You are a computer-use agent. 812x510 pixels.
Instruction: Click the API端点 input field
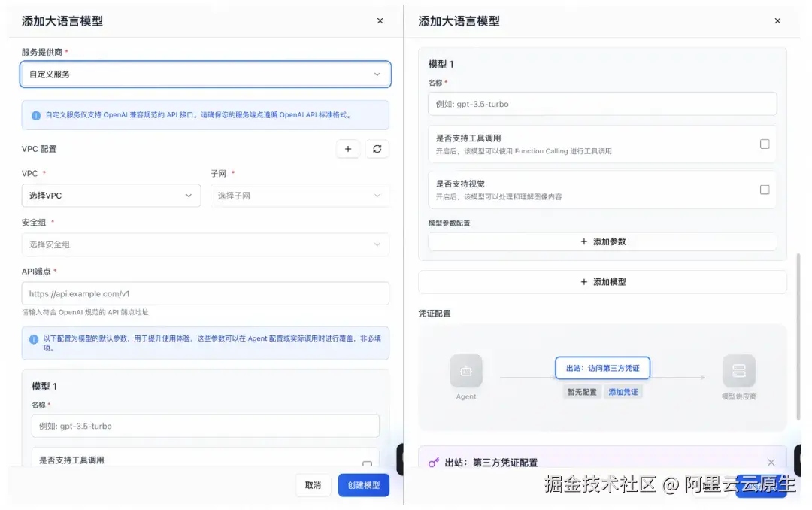[205, 293]
